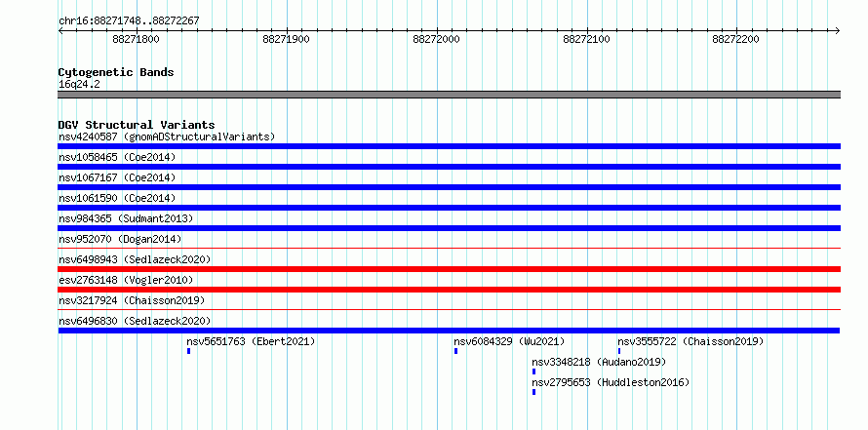868x430 pixels.
Task: Click the small blue marker under nsv2795653
Action: [533, 392]
